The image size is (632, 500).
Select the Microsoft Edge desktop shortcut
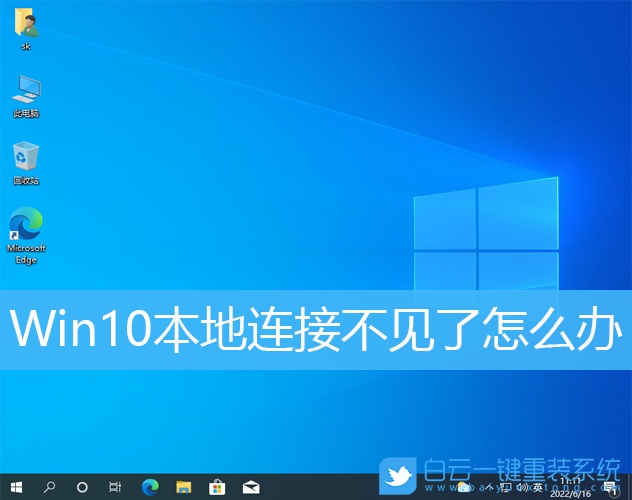click(26, 235)
